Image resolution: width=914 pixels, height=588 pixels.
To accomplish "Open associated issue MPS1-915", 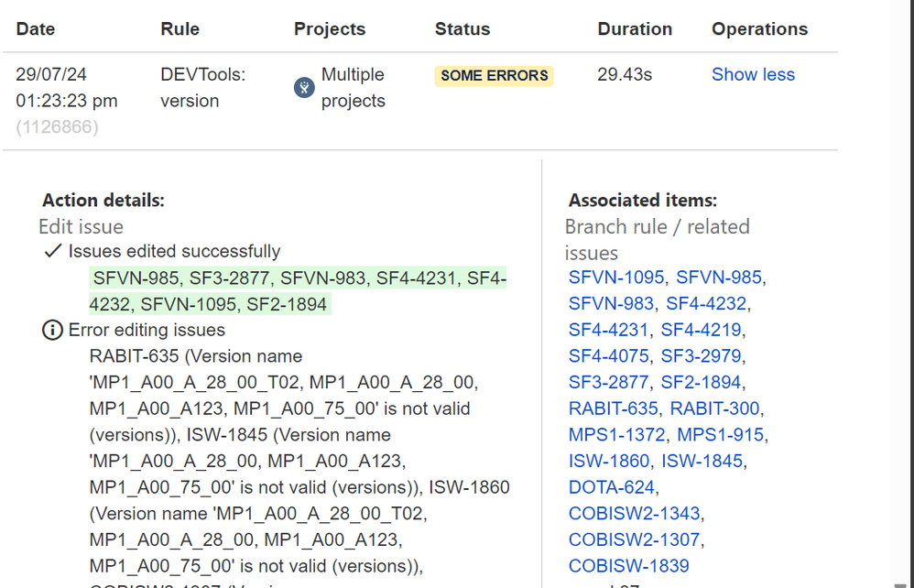I will point(721,435).
